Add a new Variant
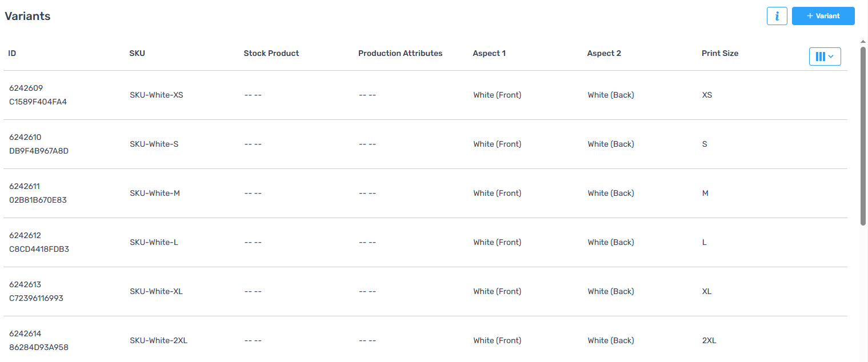 coord(823,16)
